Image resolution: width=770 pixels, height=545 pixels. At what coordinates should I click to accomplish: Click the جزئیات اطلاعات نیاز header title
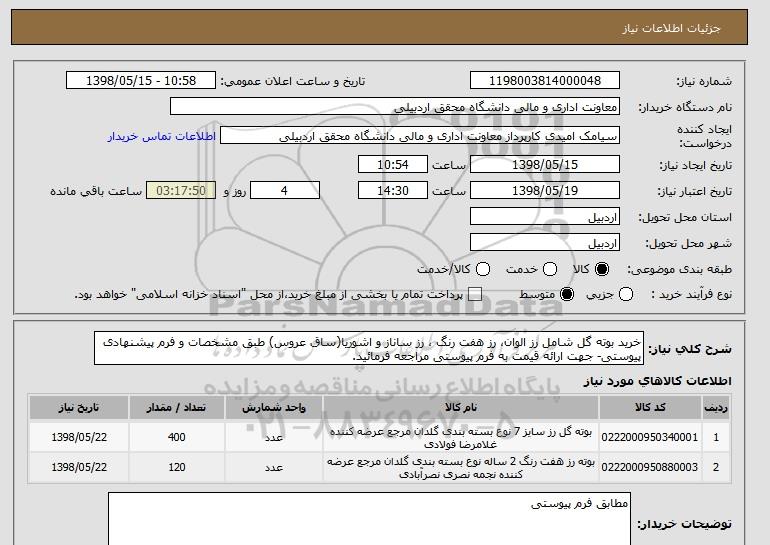pos(671,28)
